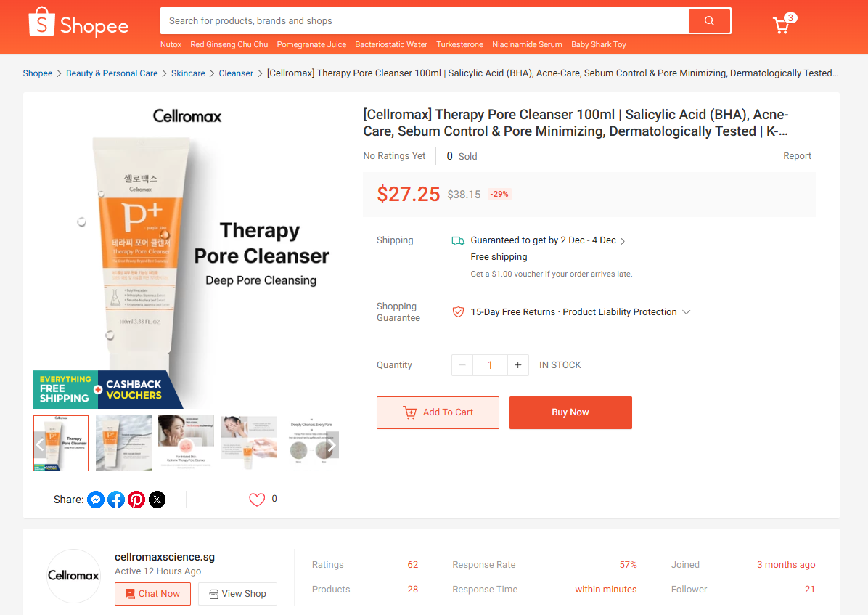The image size is (868, 615).
Task: Go to Skincare breadcrumb
Action: coord(188,73)
